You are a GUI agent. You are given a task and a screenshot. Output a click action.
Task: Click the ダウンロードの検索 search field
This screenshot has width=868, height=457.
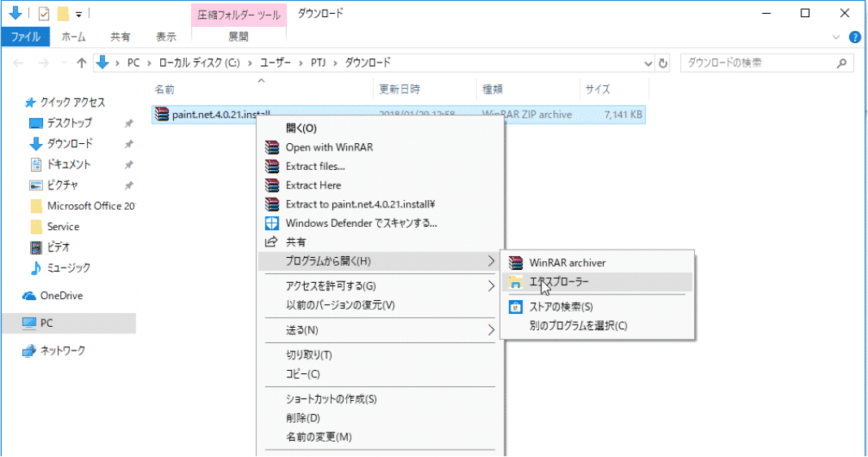[x=766, y=63]
